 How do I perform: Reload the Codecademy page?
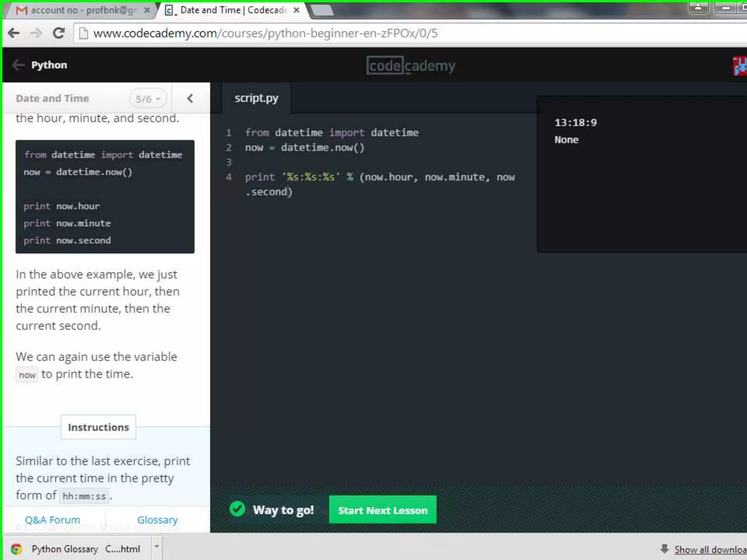point(59,33)
